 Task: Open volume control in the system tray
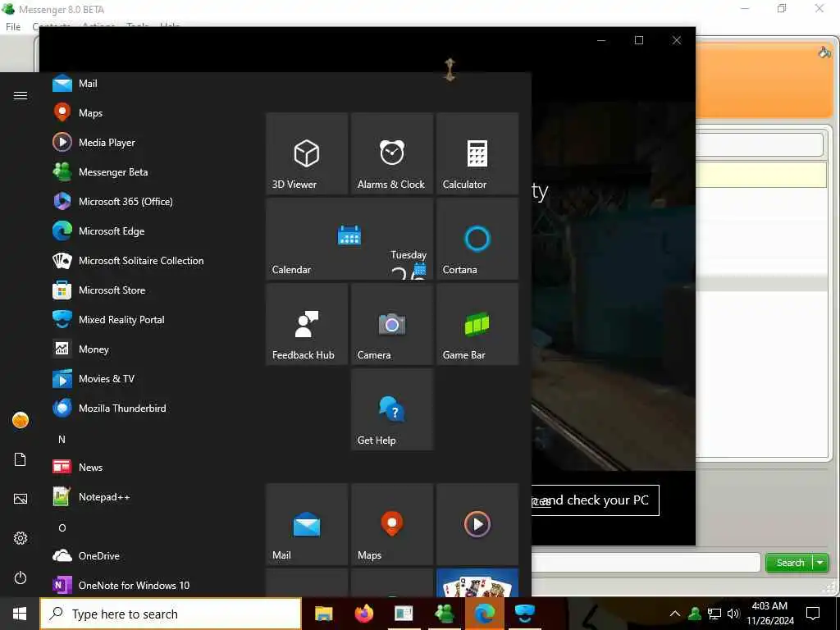tap(733, 614)
